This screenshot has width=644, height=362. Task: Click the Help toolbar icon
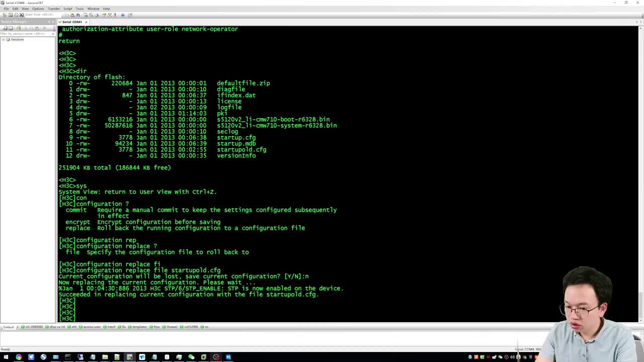pos(123,15)
